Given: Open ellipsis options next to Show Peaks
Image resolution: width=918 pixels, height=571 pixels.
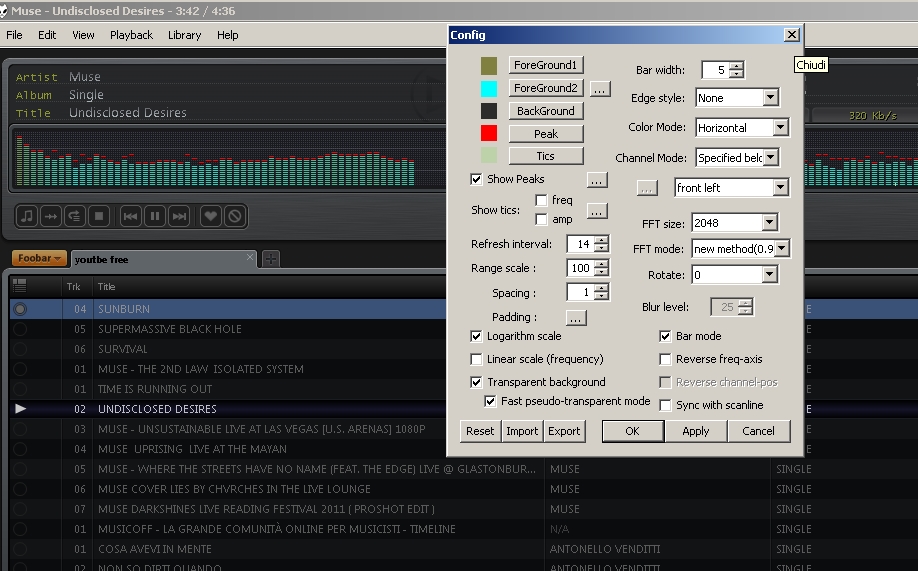Looking at the screenshot, I should (597, 180).
